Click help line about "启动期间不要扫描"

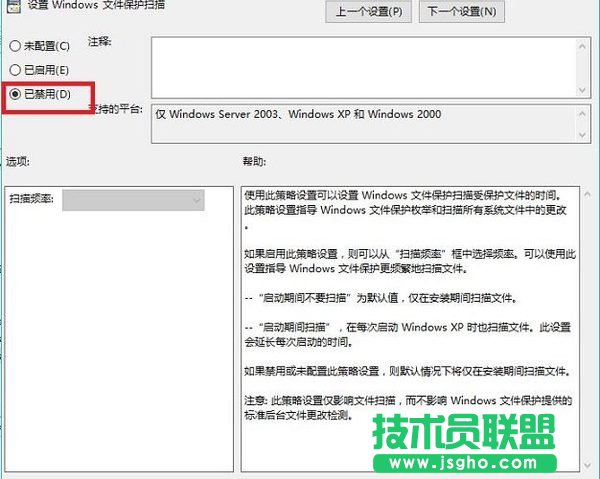pos(381,298)
